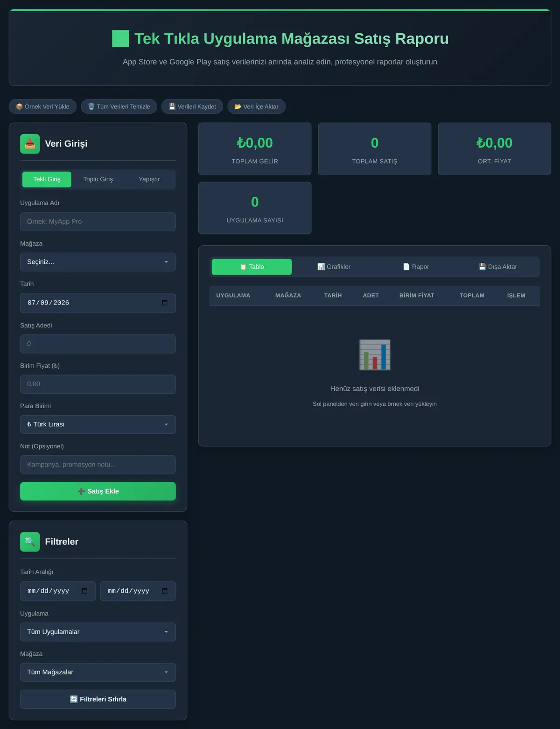Click the UYGULAMA column header

[233, 296]
